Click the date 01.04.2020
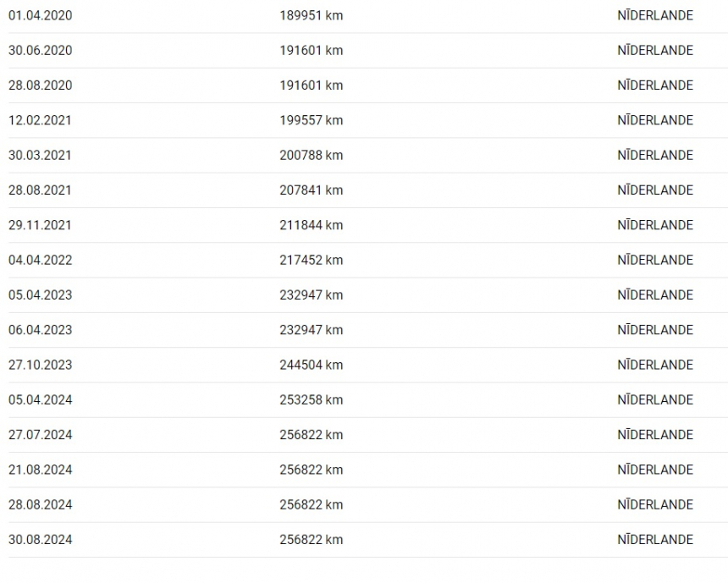 click(40, 15)
